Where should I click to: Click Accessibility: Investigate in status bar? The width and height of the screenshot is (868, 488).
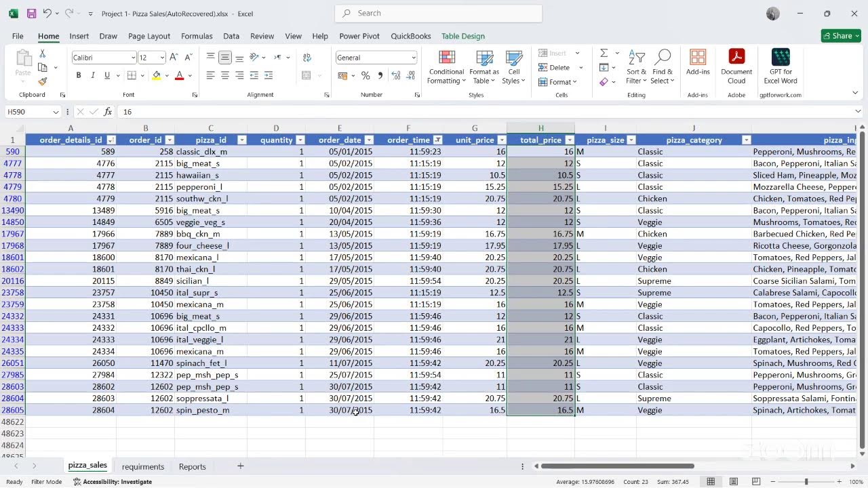(x=113, y=482)
